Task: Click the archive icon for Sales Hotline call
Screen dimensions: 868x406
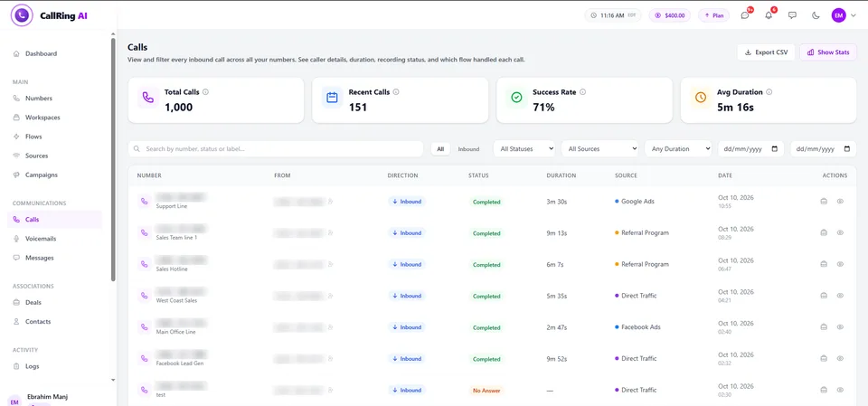Action: (x=824, y=264)
